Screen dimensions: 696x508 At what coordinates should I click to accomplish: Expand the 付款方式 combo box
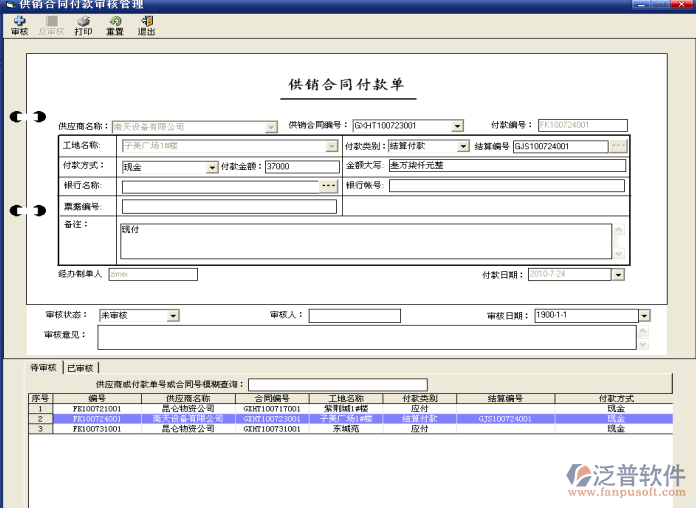pyautogui.click(x=212, y=167)
